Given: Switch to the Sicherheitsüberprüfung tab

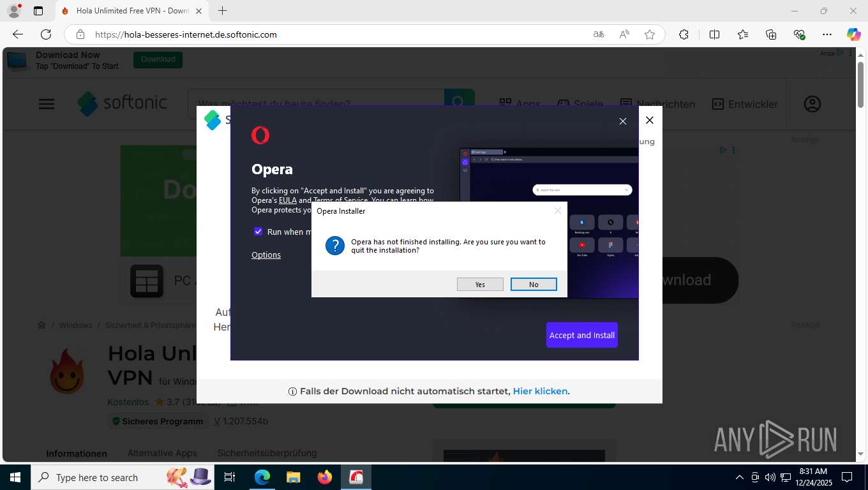Looking at the screenshot, I should [267, 453].
